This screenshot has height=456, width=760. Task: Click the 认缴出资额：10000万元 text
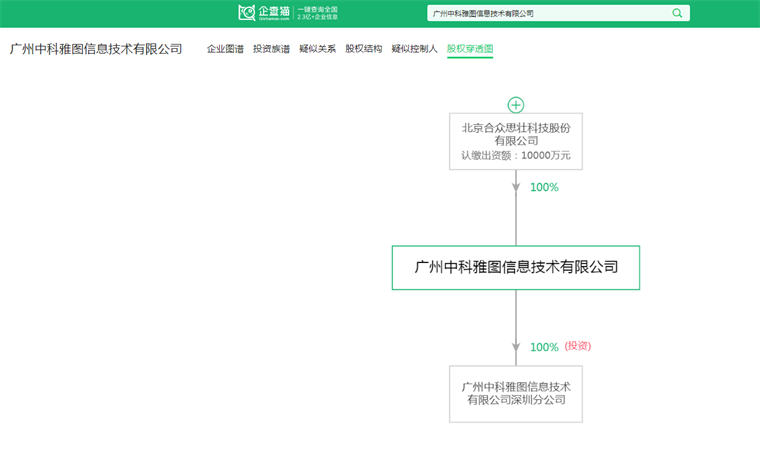click(516, 156)
